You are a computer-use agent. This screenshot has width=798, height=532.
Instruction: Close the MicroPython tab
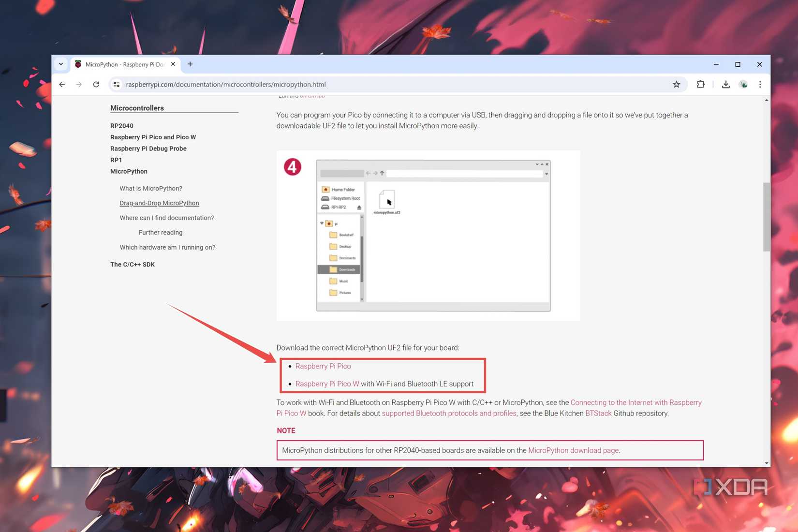click(x=173, y=64)
